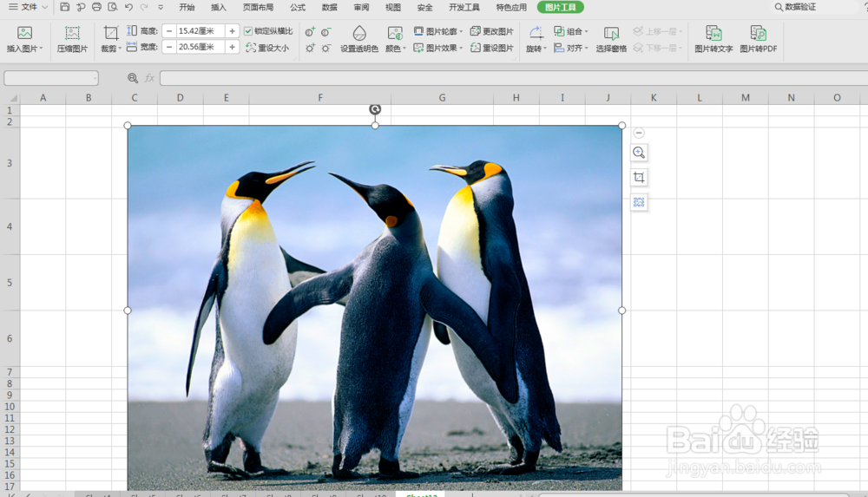
Task: Click the Print icon in quick access toolbar
Action: 96,7
